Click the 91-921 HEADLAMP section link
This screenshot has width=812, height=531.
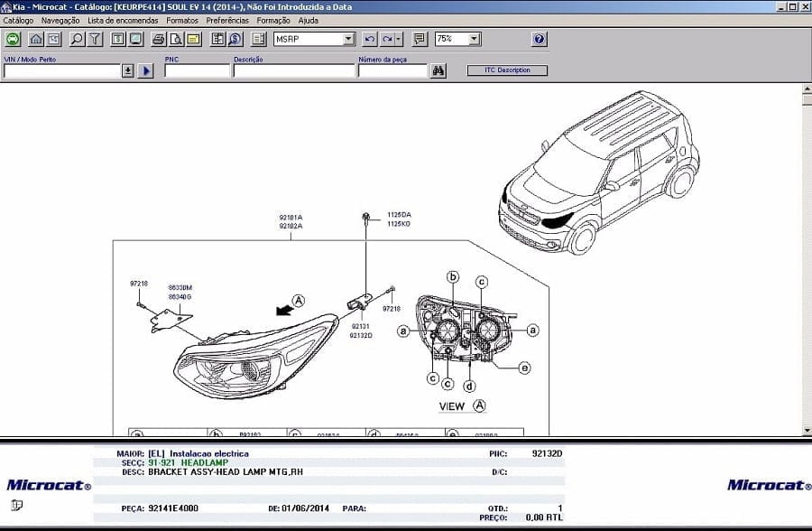click(x=188, y=462)
